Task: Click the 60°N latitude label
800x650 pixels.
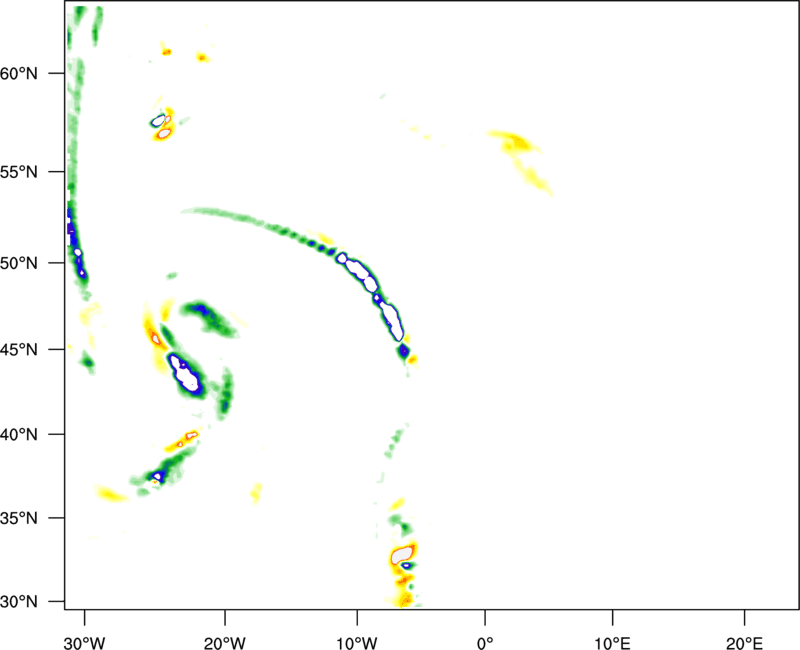Action: [x=19, y=74]
